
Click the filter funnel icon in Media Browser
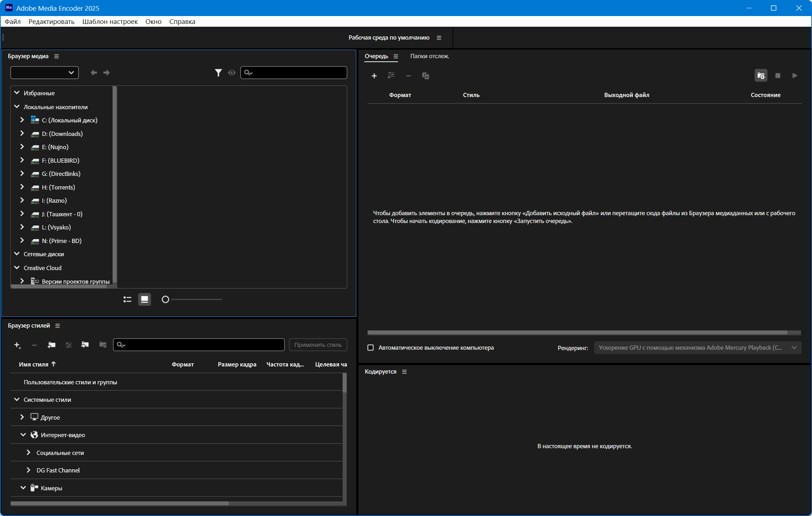(218, 73)
